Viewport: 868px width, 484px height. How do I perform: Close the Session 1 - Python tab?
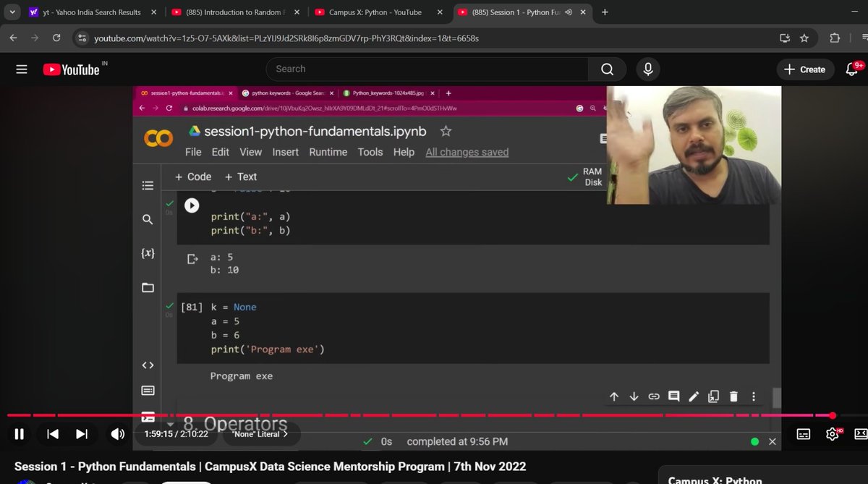tap(583, 12)
